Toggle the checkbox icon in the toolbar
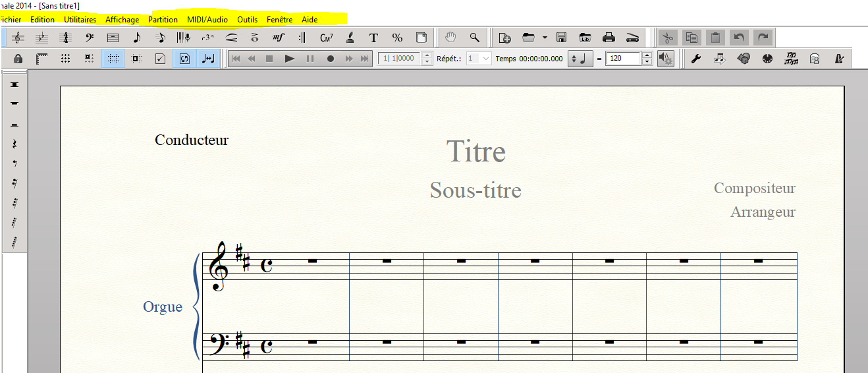The height and width of the screenshot is (373, 868). pyautogui.click(x=160, y=59)
